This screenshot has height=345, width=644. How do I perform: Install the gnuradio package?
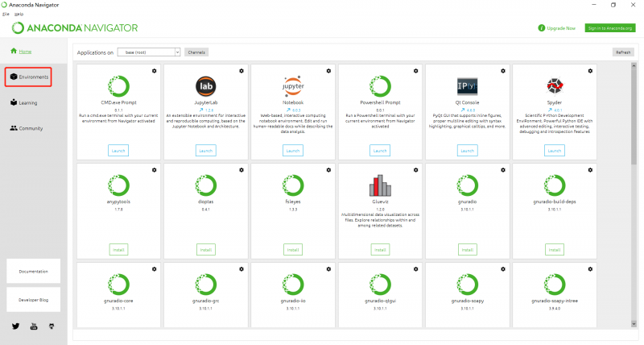tap(467, 250)
